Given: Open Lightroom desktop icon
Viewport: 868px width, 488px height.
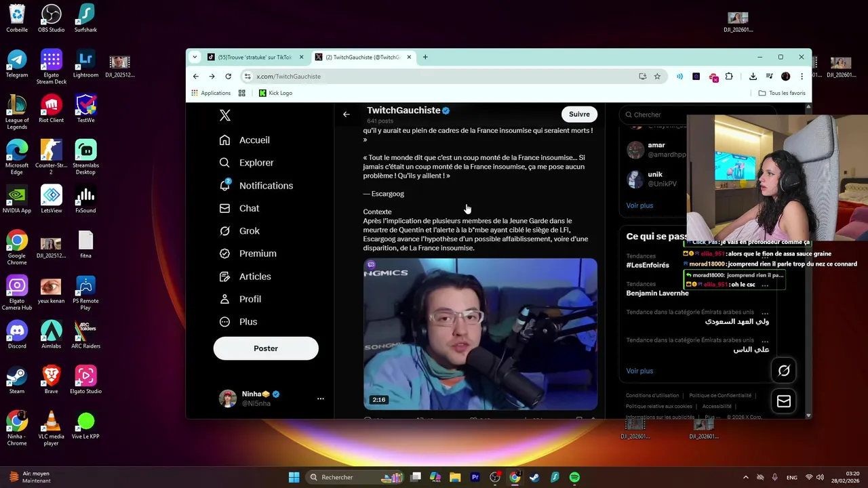Looking at the screenshot, I should [x=85, y=64].
